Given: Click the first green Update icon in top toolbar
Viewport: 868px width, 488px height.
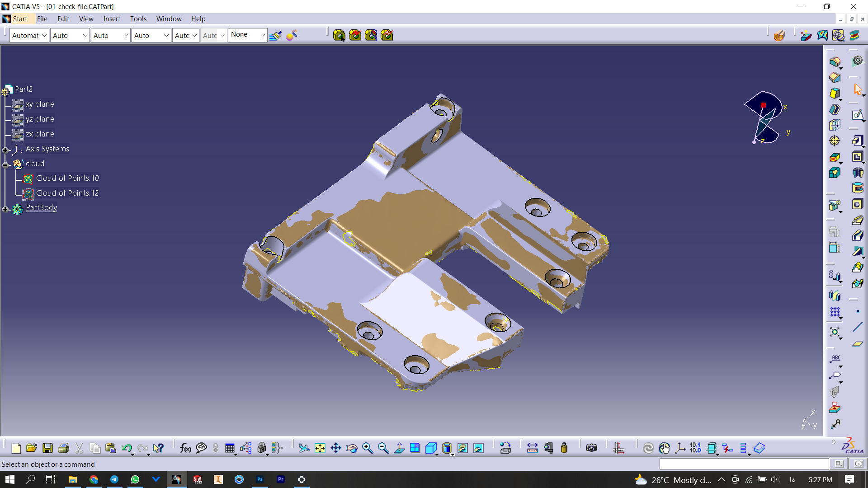Looking at the screenshot, I should tap(339, 35).
